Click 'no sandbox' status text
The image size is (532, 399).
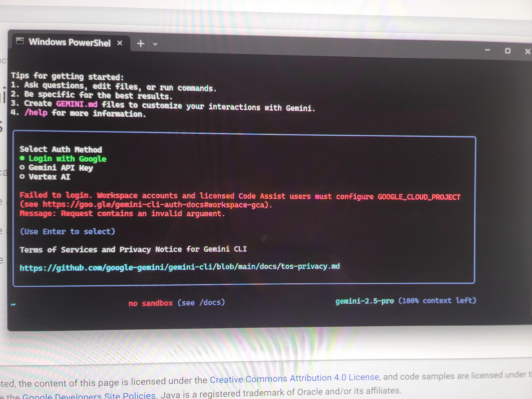[x=151, y=303]
